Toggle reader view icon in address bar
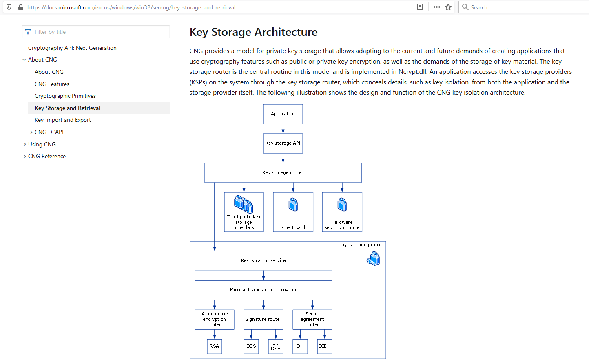The image size is (589, 364). 420,7
